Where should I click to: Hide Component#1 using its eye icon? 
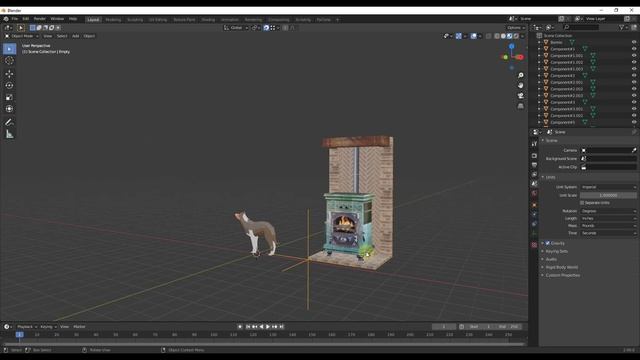pyautogui.click(x=634, y=49)
